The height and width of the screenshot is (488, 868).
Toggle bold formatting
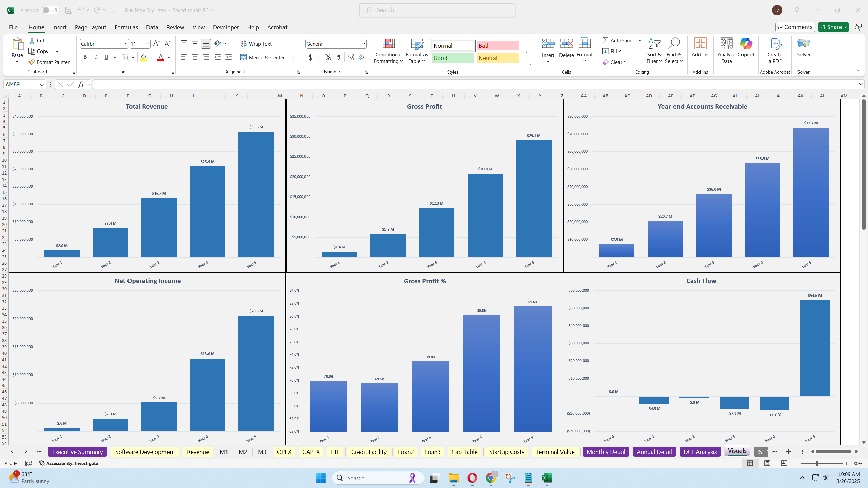85,57
